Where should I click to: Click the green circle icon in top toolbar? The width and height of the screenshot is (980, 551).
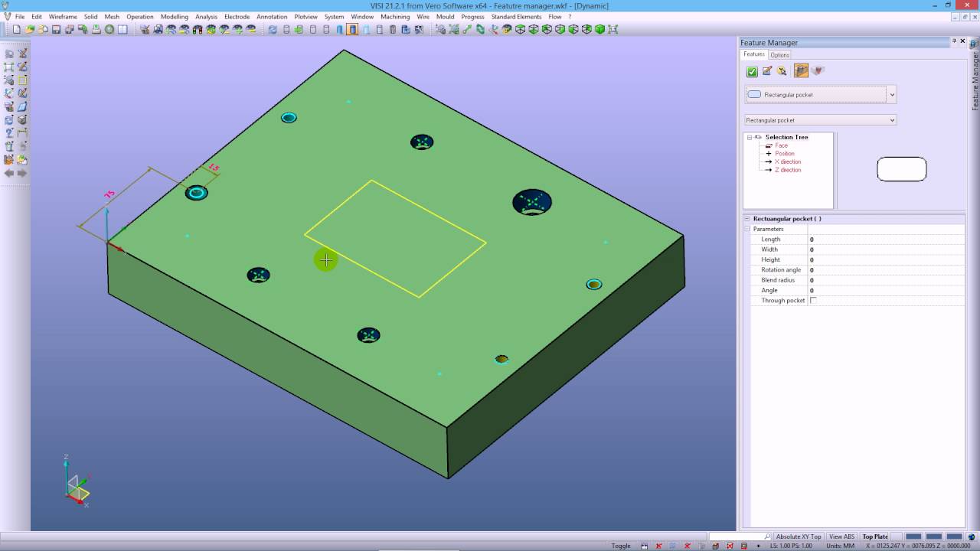pyautogui.click(x=109, y=29)
